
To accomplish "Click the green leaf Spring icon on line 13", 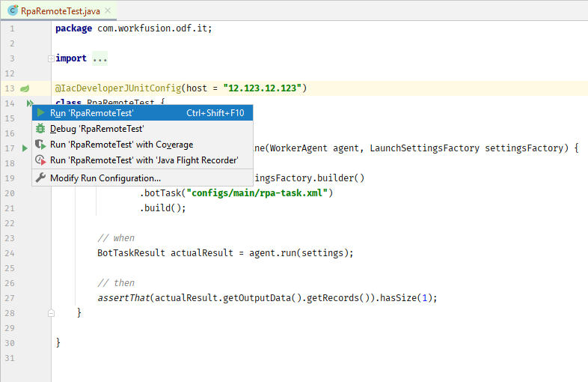I will [25, 88].
